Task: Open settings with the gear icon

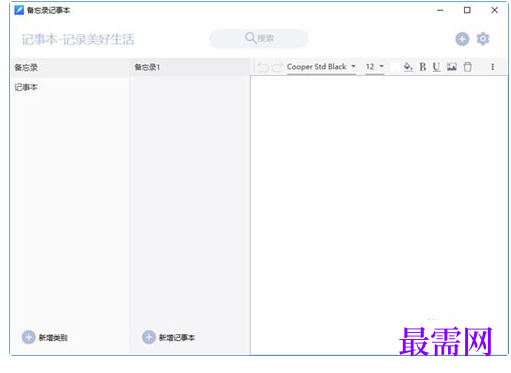Action: pos(483,39)
